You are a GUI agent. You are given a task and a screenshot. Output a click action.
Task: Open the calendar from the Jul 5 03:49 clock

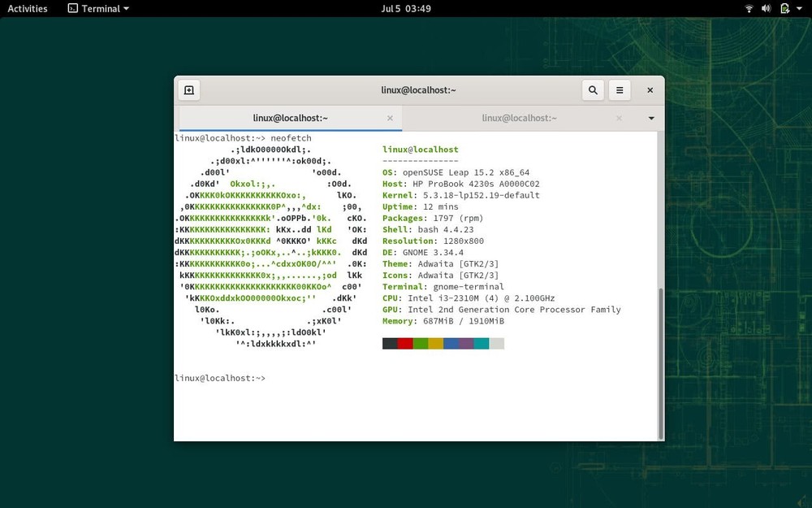pyautogui.click(x=406, y=8)
